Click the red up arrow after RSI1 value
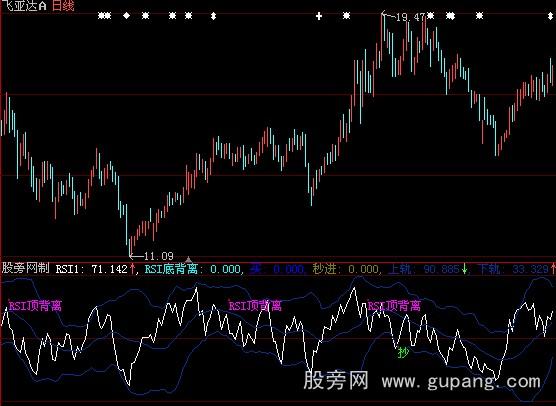This screenshot has height=406, width=556. click(133, 269)
